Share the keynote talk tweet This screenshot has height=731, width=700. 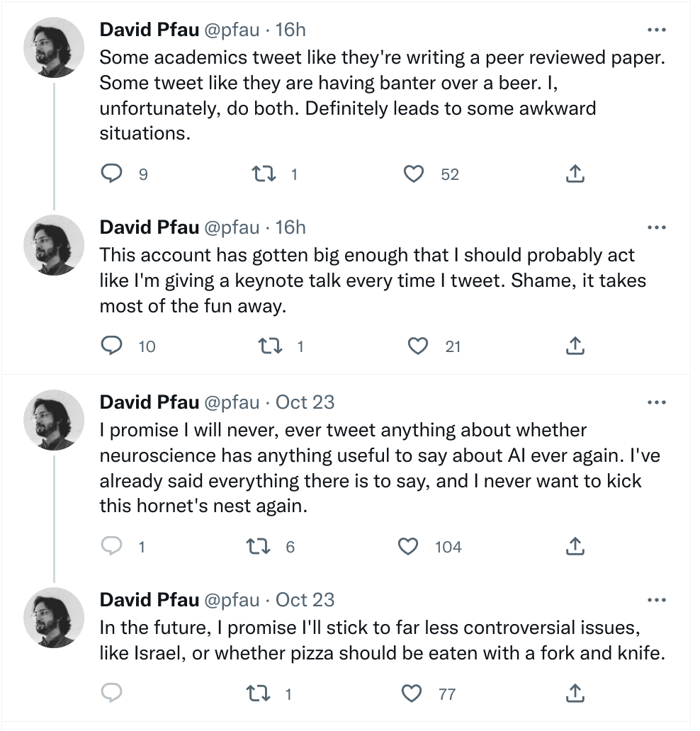pyautogui.click(x=575, y=346)
